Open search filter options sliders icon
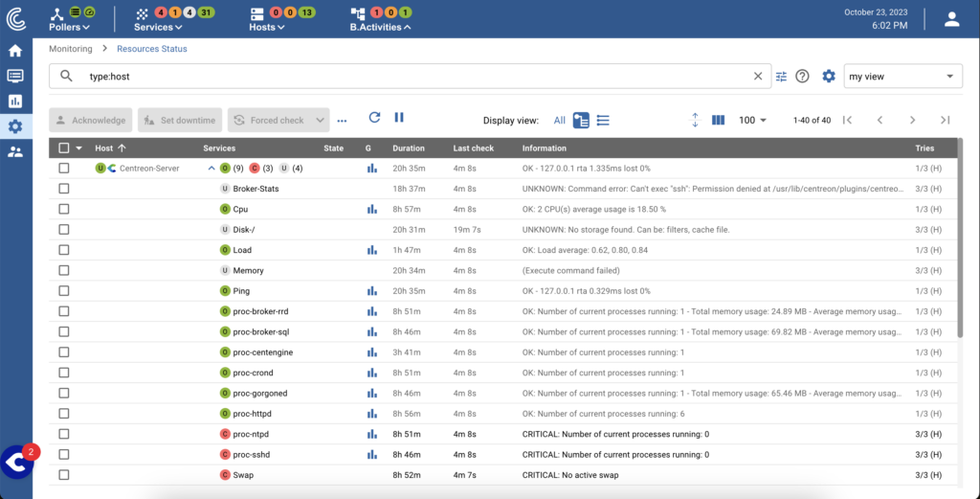 coord(781,77)
